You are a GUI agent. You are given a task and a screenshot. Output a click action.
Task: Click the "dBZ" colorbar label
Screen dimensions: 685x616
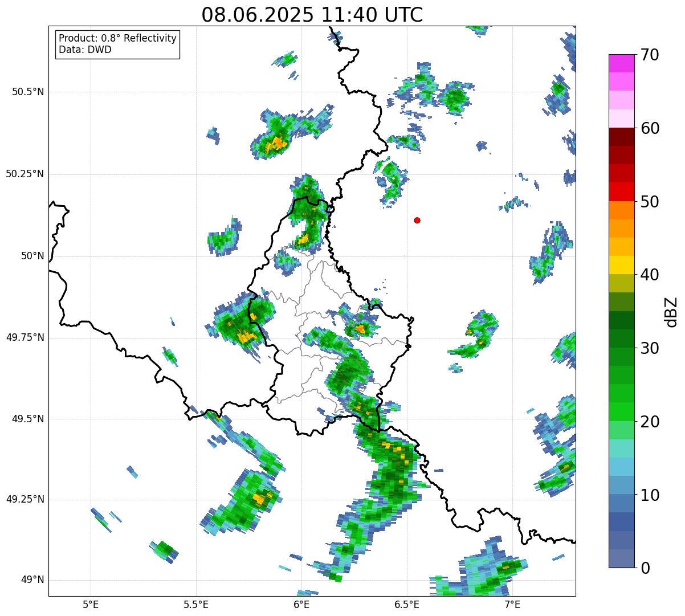coord(671,312)
